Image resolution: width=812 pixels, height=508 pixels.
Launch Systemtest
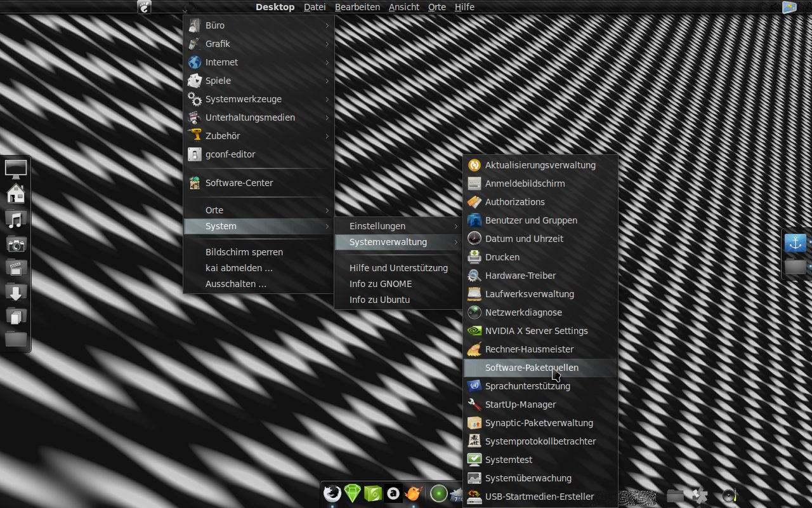point(540,460)
